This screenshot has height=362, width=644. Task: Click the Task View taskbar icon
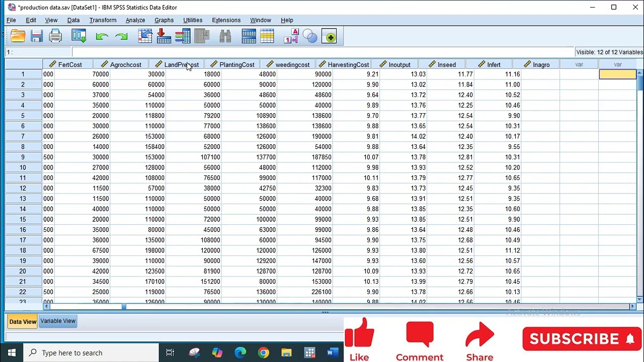[170, 352]
